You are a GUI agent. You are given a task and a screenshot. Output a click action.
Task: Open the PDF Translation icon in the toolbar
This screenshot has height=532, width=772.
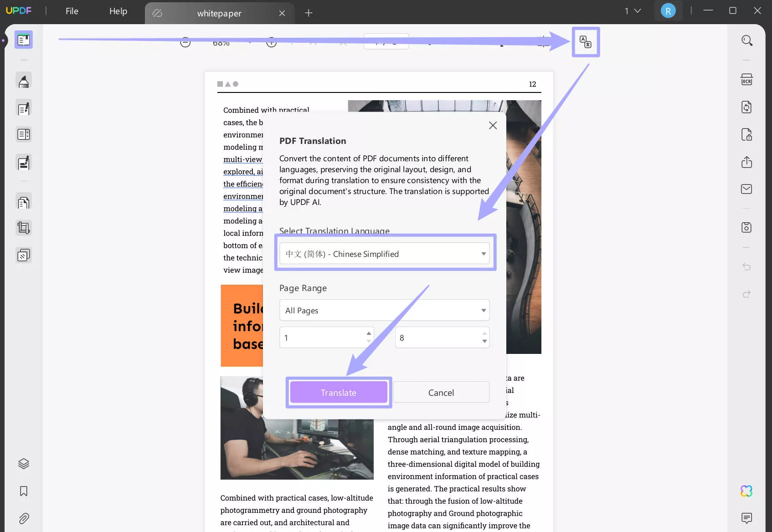click(586, 42)
